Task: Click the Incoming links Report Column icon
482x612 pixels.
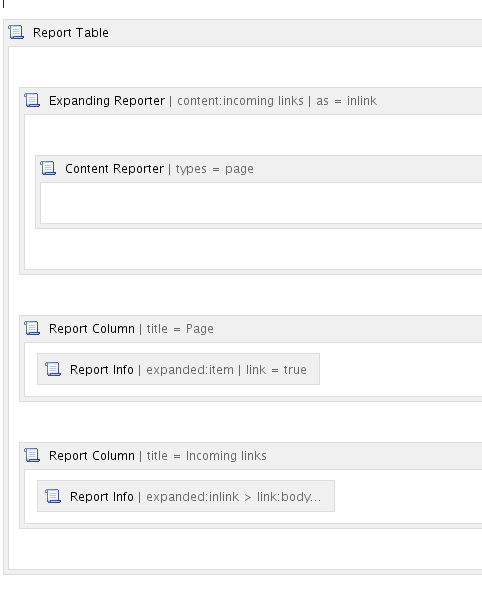Action: coord(32,455)
